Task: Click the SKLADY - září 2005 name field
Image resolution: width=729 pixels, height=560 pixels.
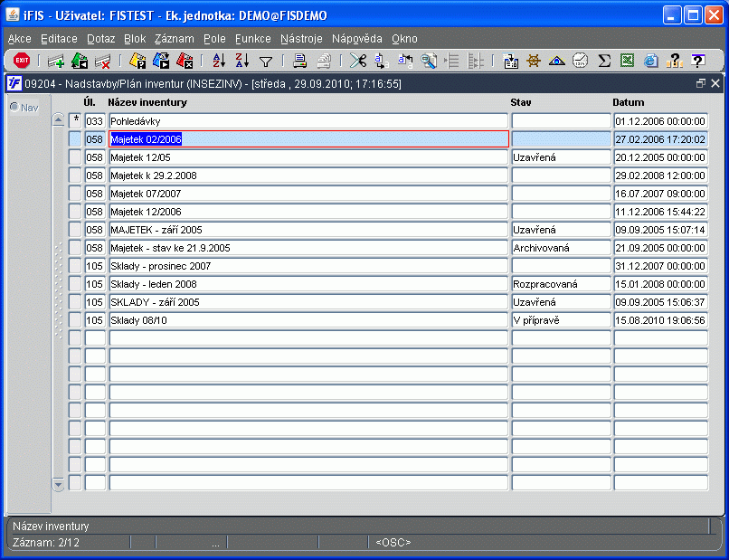Action: [x=308, y=302]
